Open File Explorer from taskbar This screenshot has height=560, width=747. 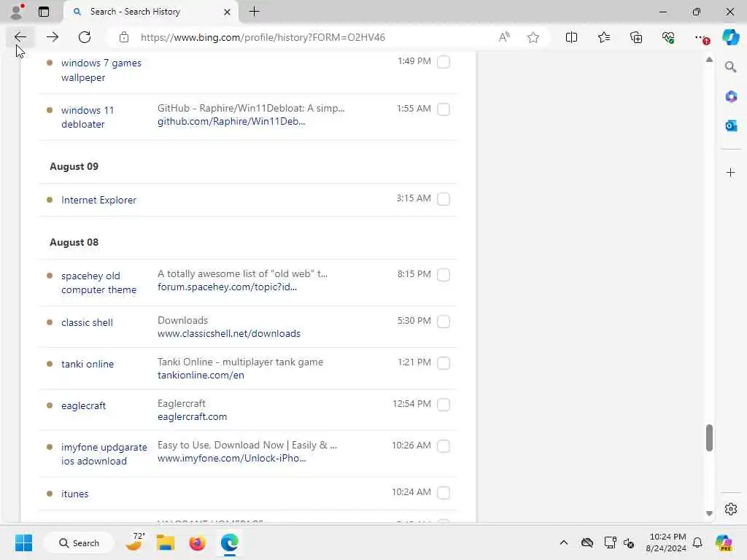tap(166, 542)
